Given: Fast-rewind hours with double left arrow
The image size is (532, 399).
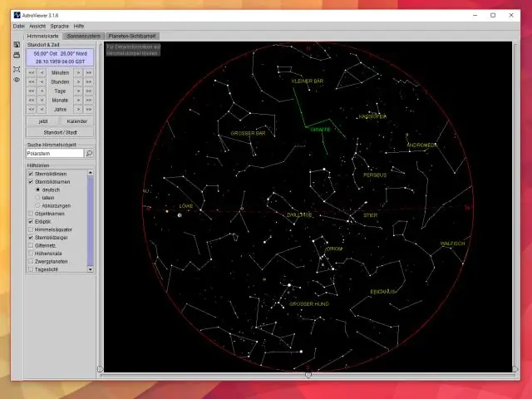Looking at the screenshot, I should (x=31, y=82).
